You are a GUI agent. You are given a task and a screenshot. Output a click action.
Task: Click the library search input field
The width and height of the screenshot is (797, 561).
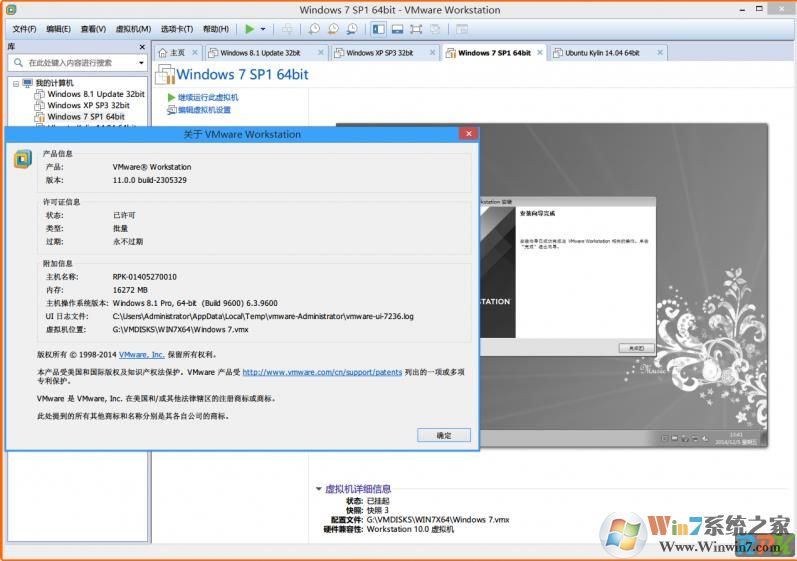click(77, 63)
